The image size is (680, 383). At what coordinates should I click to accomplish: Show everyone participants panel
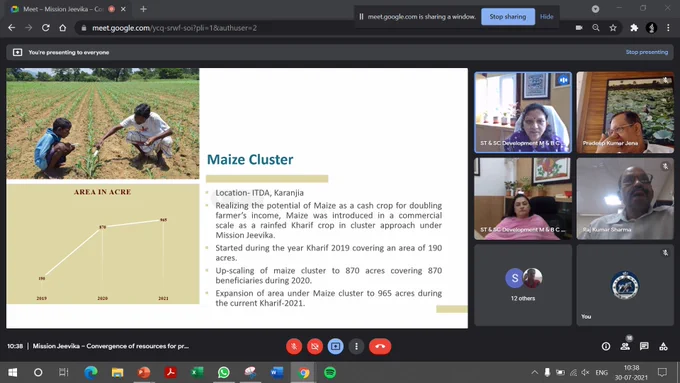pos(625,346)
